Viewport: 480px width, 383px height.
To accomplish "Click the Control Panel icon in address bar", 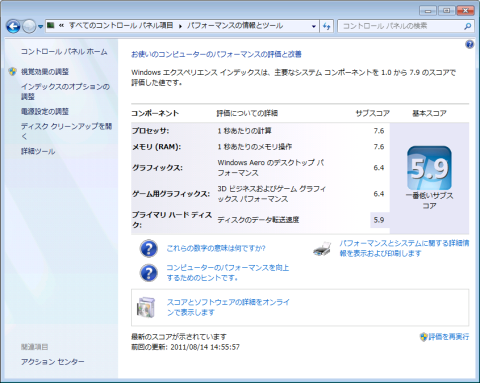I will [51, 25].
